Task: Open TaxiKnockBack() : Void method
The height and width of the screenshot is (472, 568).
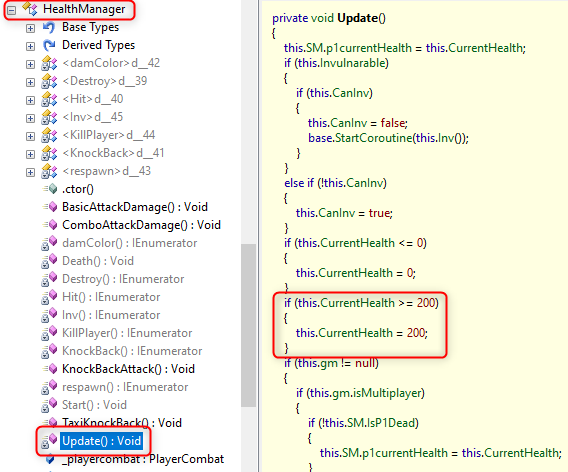Action: (122, 423)
